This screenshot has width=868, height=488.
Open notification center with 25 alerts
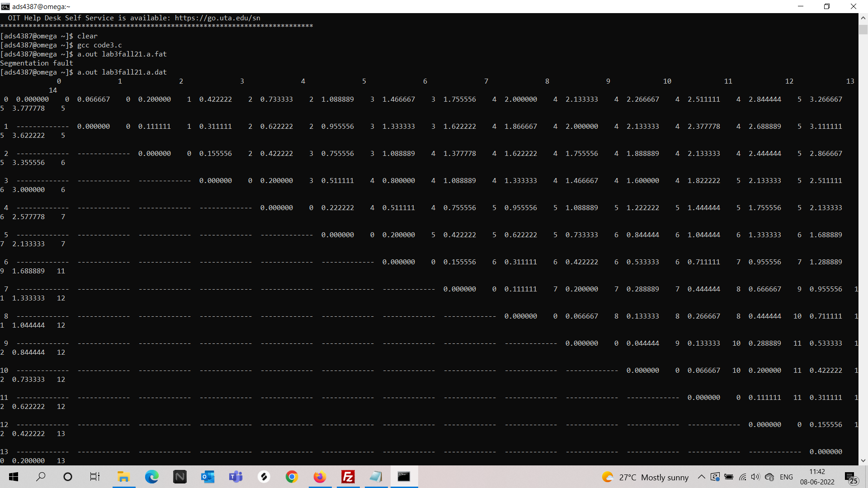(x=851, y=477)
